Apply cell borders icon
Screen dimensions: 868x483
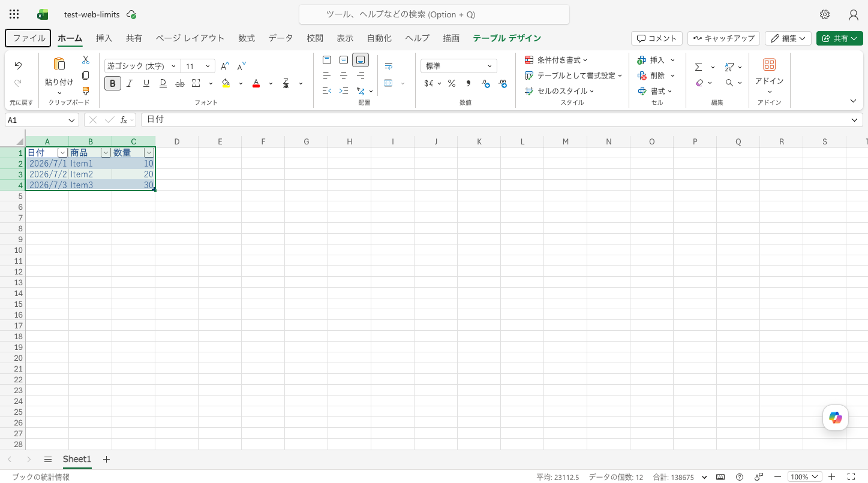tap(196, 83)
